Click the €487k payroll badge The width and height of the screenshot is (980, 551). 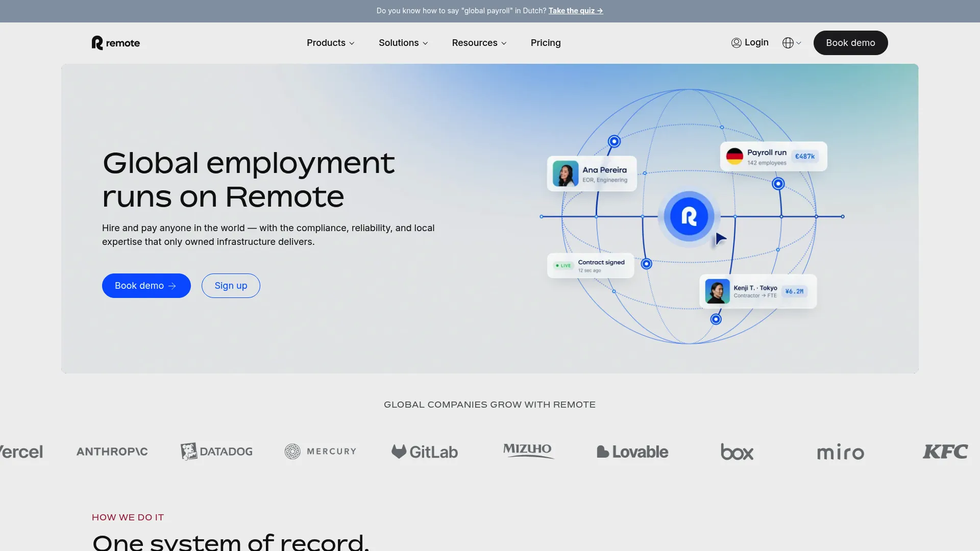pos(805,157)
